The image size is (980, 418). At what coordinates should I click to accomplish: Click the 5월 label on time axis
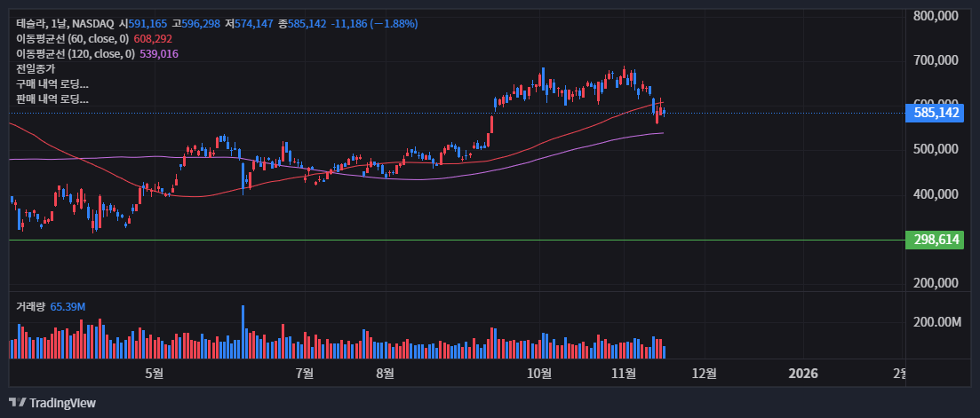[x=154, y=374]
